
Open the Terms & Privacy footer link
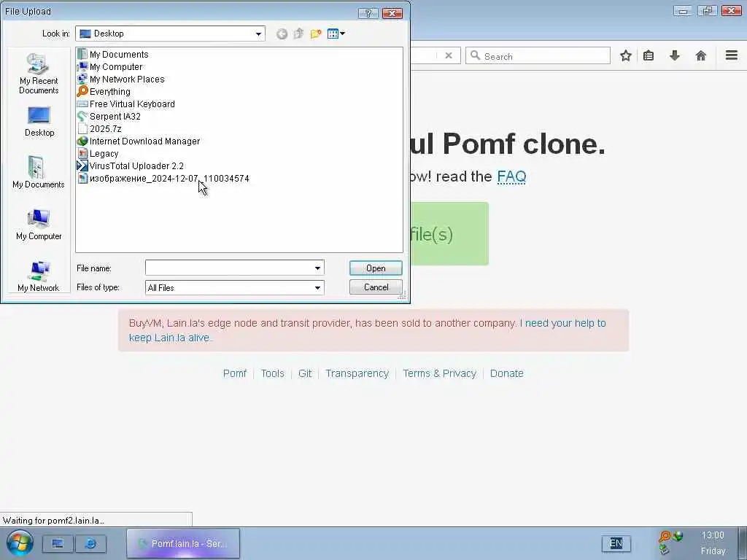(440, 373)
